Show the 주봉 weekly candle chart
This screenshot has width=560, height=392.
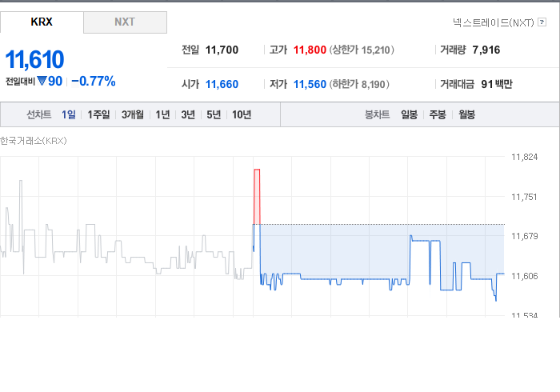(x=438, y=114)
